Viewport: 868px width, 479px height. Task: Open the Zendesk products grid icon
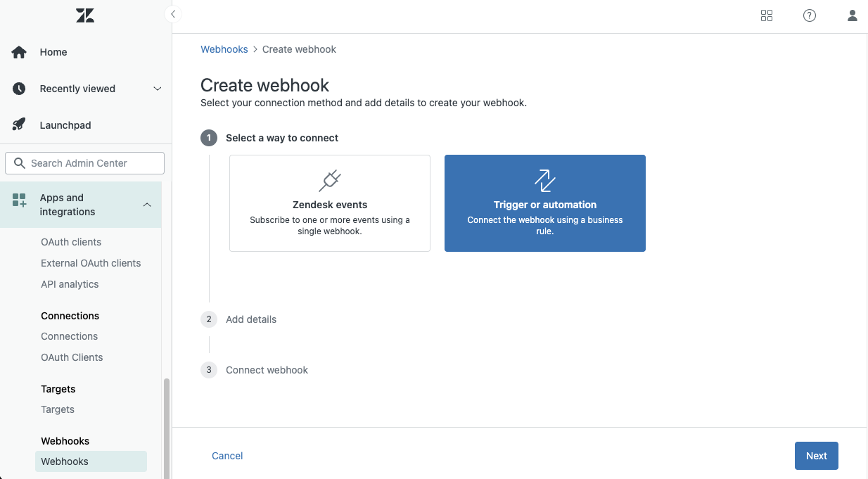(767, 15)
